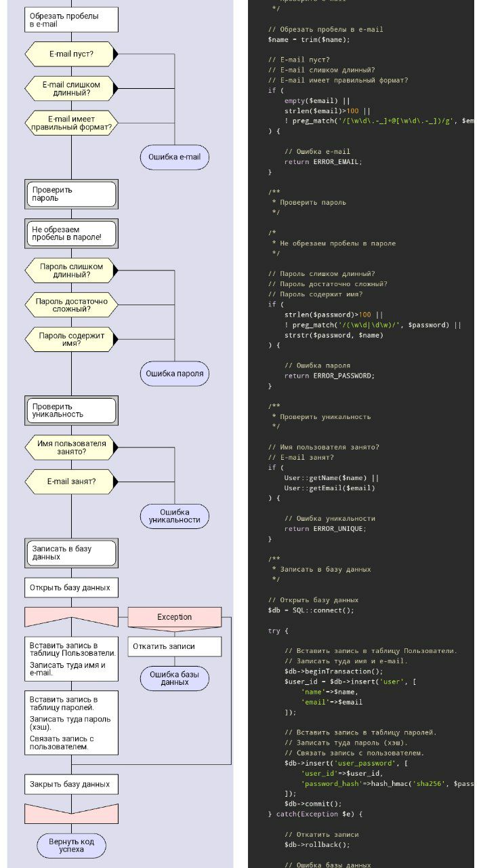Click the 'Ошибка базы данных' terminator node
This screenshot has width=481, height=868.
(x=175, y=678)
